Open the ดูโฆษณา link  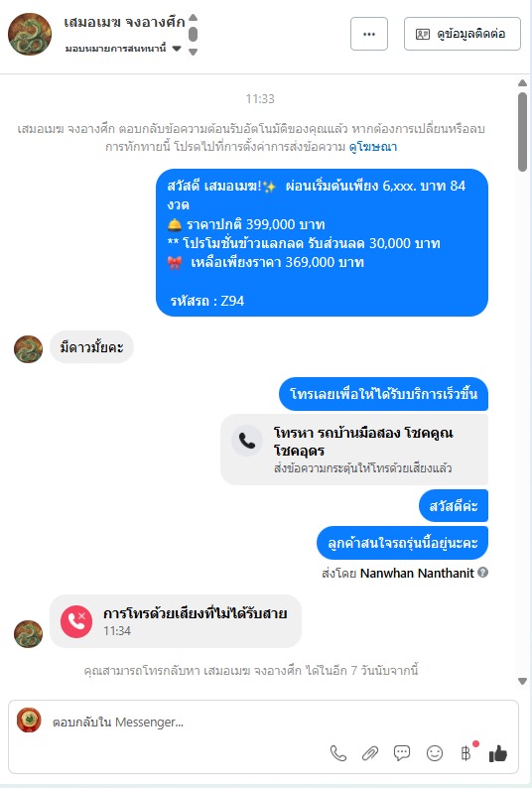373,147
